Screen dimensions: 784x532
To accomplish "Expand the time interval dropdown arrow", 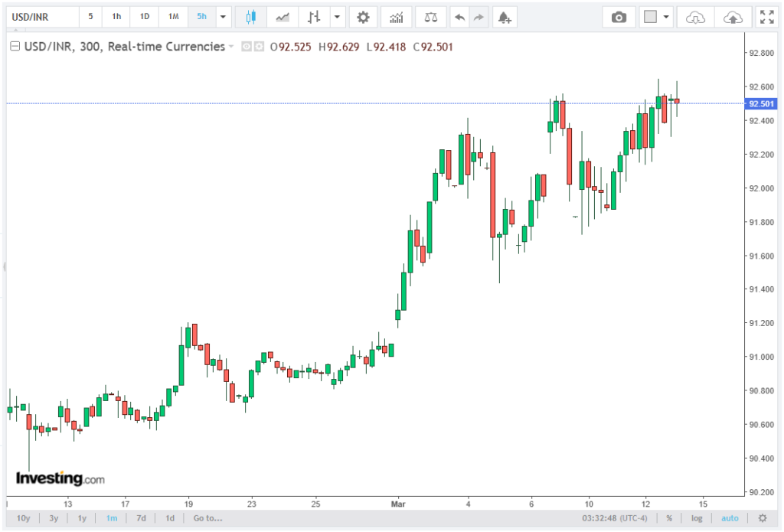I will click(x=223, y=17).
